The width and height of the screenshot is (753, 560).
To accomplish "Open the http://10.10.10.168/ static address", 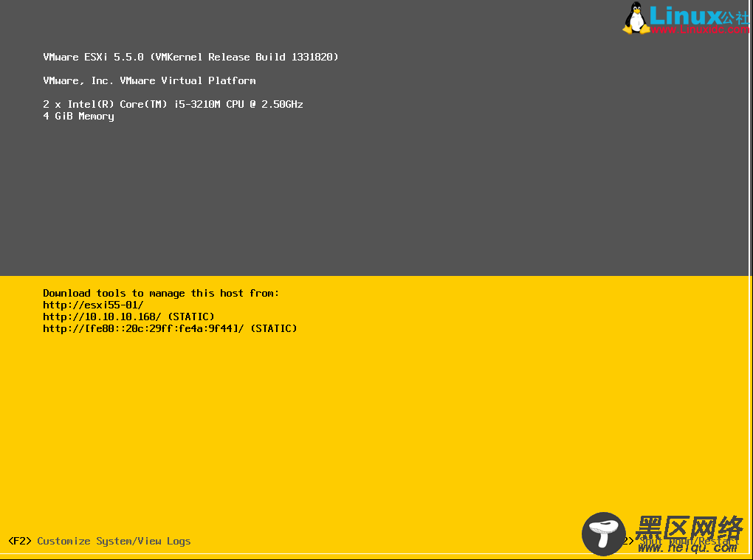I will [x=128, y=317].
